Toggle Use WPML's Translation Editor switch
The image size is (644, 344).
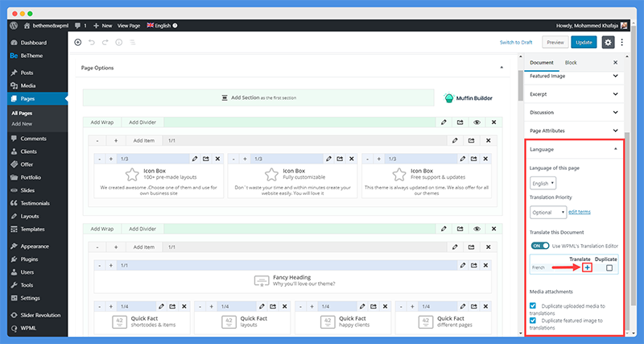click(x=540, y=246)
